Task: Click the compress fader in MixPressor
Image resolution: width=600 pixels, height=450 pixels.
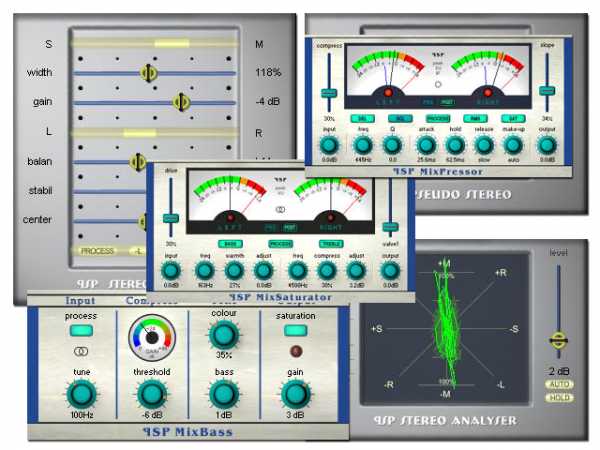Action: (329, 93)
